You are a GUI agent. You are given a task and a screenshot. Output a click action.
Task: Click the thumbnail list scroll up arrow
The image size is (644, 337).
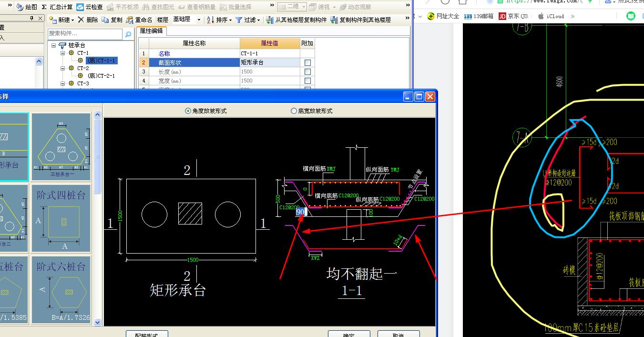point(98,114)
